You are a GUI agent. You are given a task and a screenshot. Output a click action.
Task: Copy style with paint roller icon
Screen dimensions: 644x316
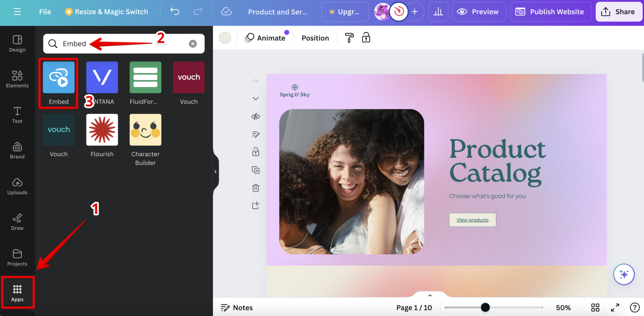click(x=350, y=38)
